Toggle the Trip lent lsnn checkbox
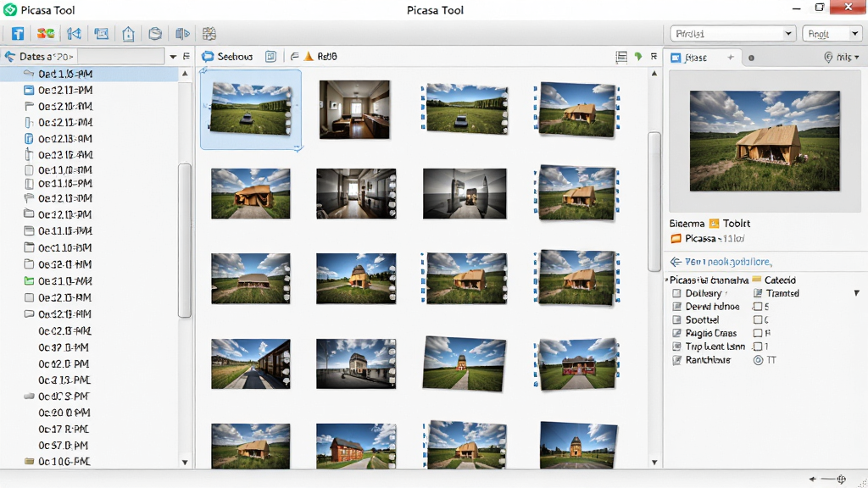 coord(676,347)
